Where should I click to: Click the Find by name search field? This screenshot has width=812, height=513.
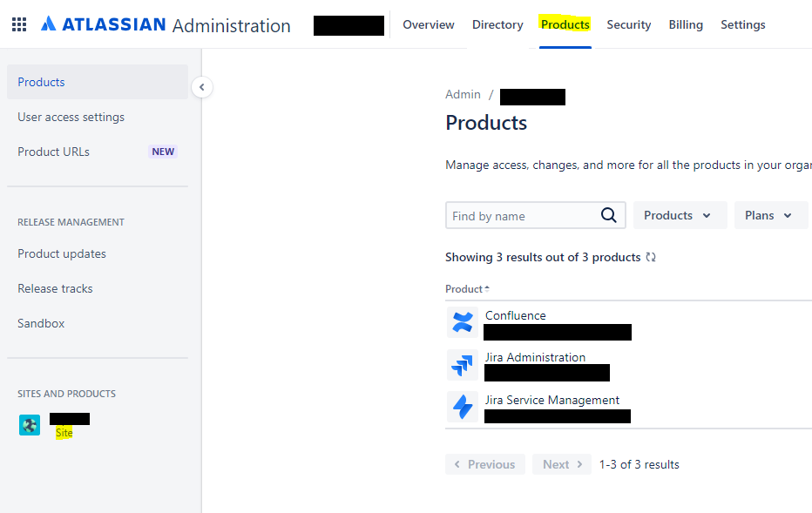[x=523, y=215]
